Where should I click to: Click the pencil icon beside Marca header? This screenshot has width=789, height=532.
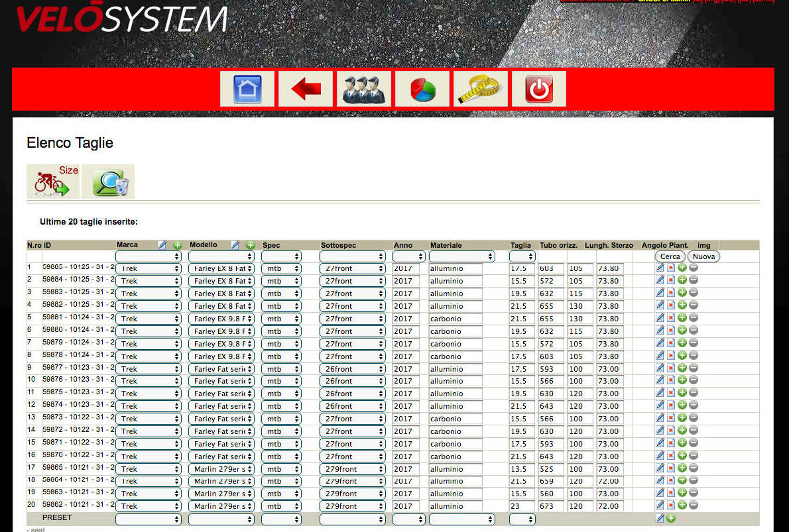pyautogui.click(x=162, y=245)
